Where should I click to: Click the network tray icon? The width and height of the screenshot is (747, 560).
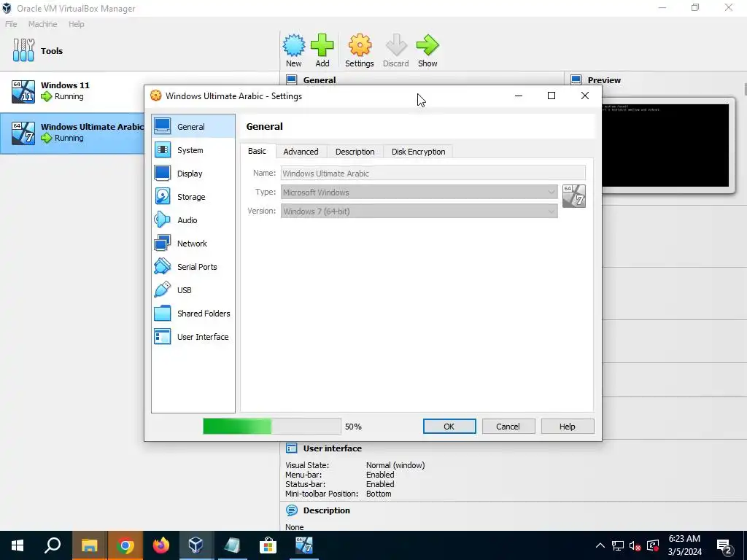(618, 545)
